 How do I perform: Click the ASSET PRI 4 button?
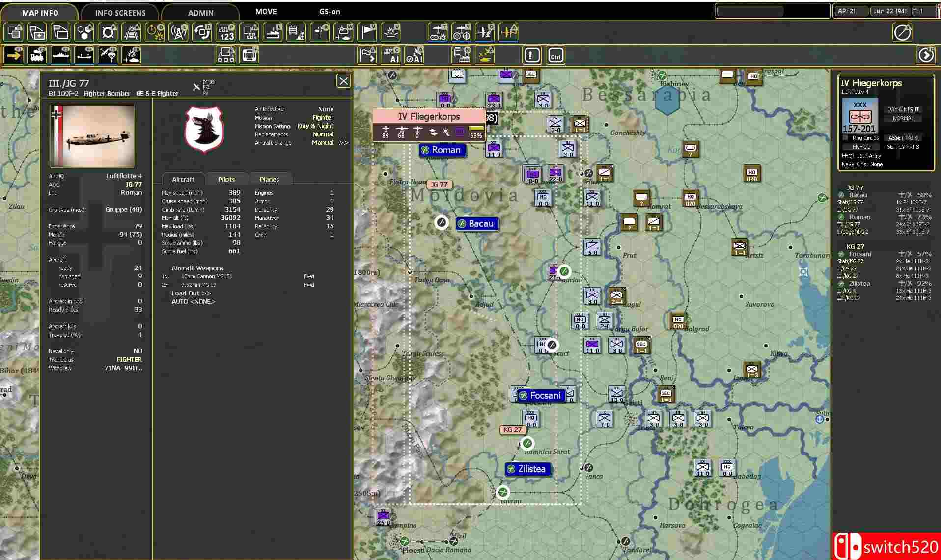coord(903,138)
